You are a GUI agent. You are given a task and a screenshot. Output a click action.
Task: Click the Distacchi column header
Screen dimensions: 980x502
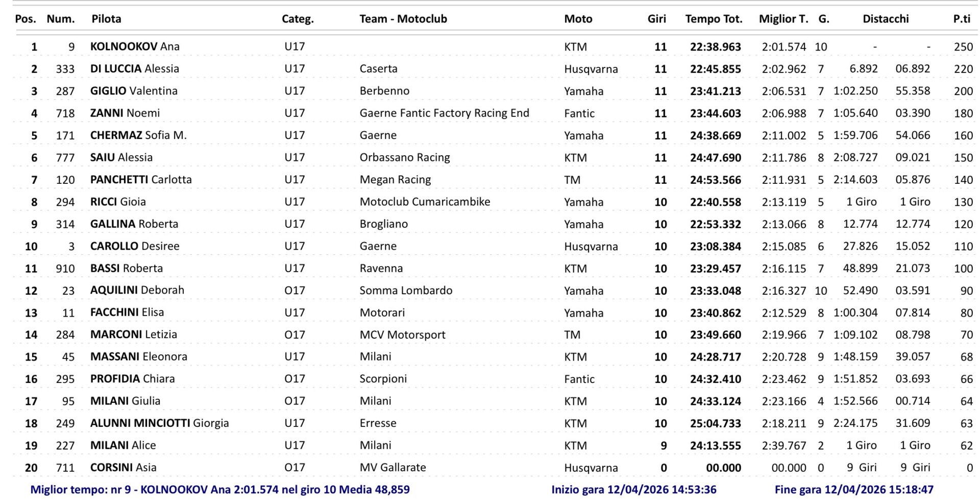(885, 19)
